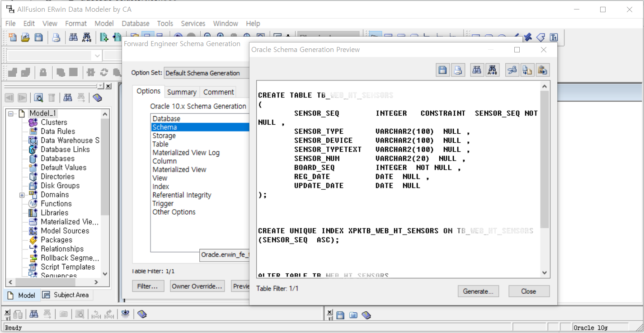Click the Replace A→B icon in Preview window
This screenshot has width=644, height=333.
pos(492,70)
